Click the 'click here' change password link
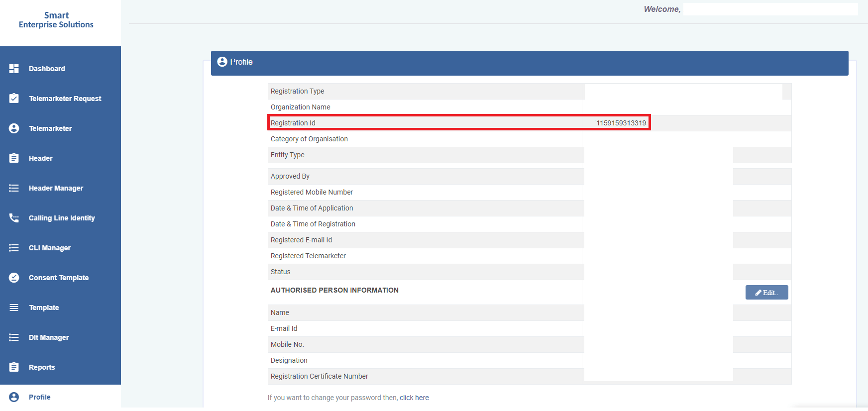 pyautogui.click(x=414, y=398)
